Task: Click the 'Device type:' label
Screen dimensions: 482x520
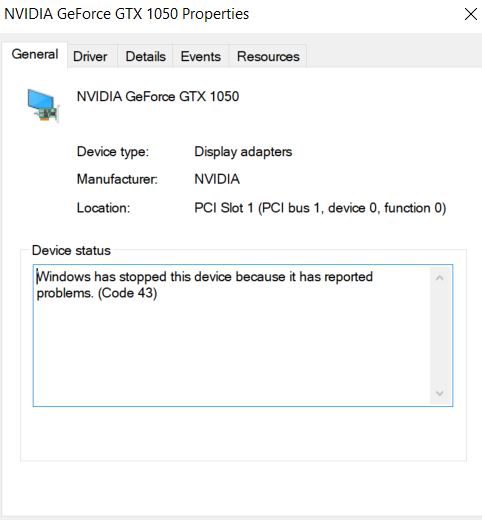Action: (113, 152)
